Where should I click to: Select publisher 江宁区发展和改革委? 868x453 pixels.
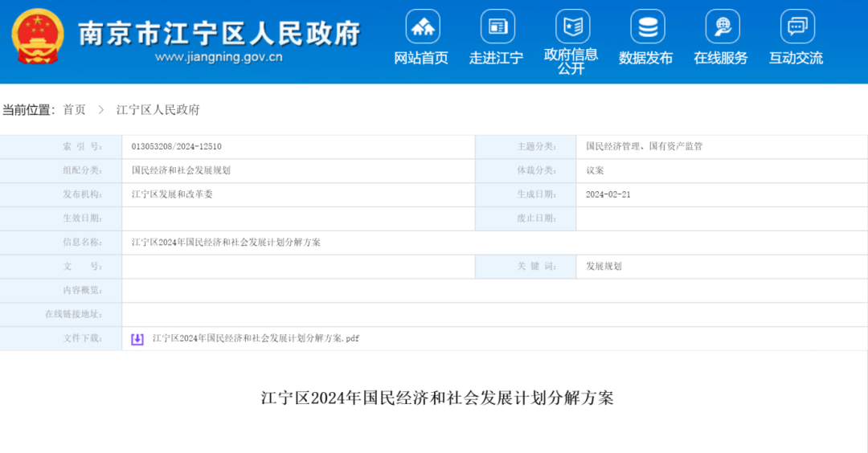pos(172,194)
